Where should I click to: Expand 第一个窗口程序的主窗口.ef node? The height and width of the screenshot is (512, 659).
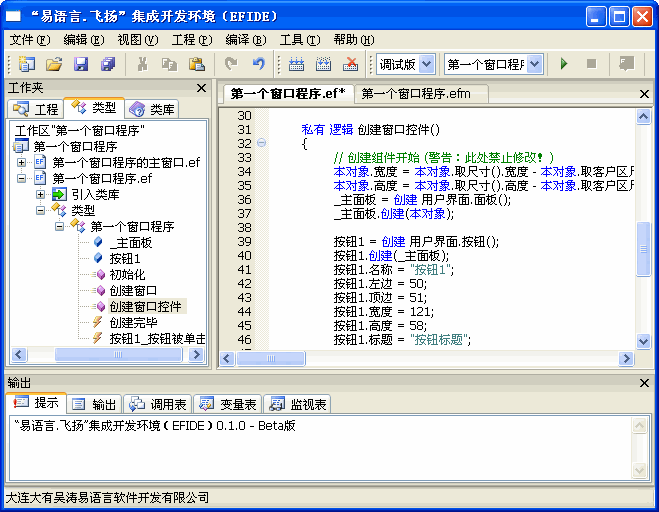click(21, 162)
